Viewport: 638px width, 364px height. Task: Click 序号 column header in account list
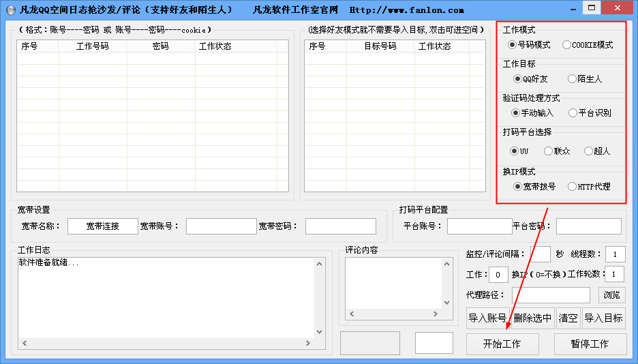(38, 46)
